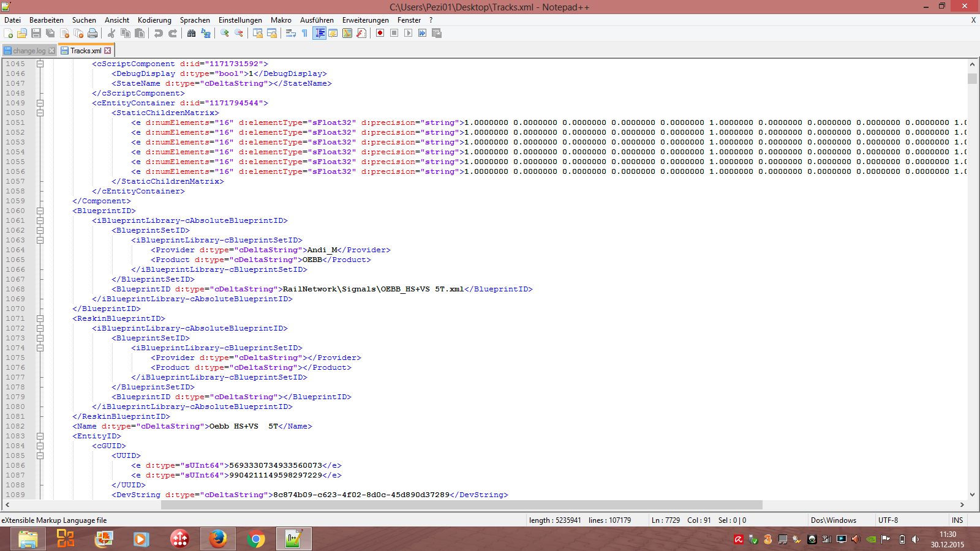Toggle the indent guide toolbar button

click(x=319, y=33)
